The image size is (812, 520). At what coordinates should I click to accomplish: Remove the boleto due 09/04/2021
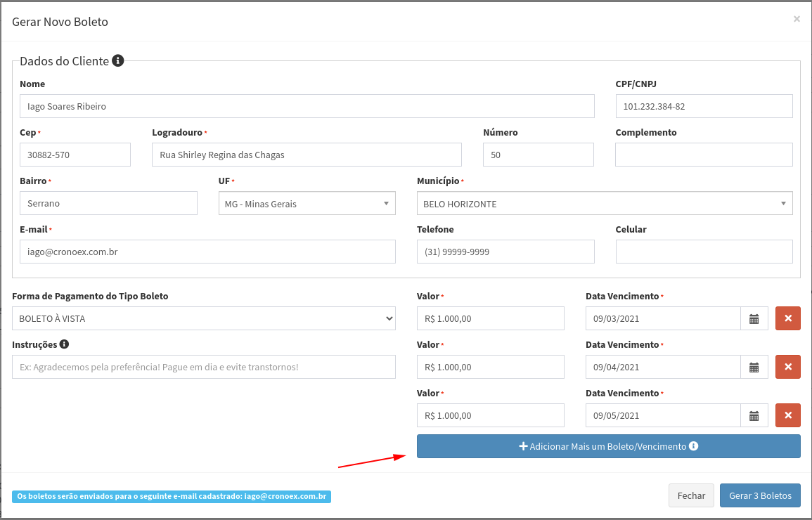(787, 367)
